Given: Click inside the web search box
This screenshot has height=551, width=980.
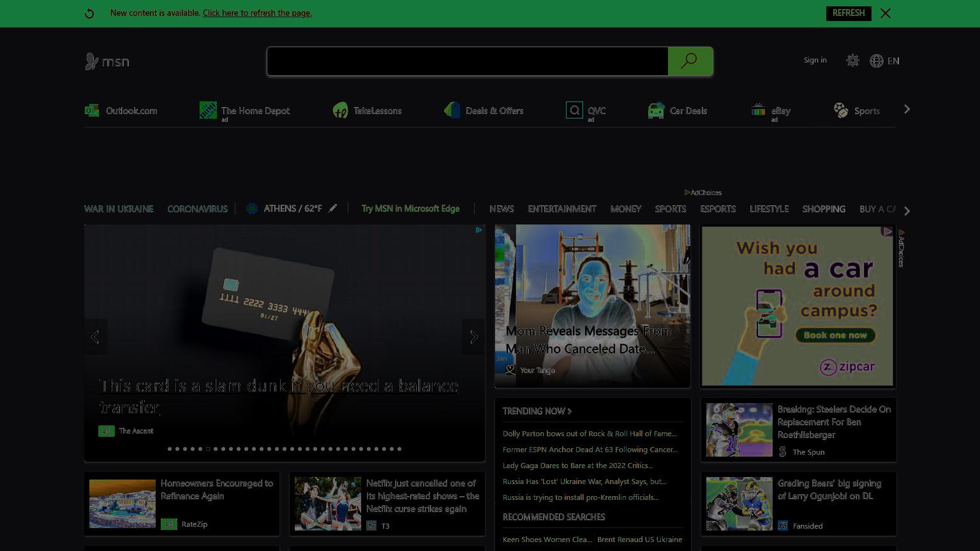Looking at the screenshot, I should coord(468,61).
